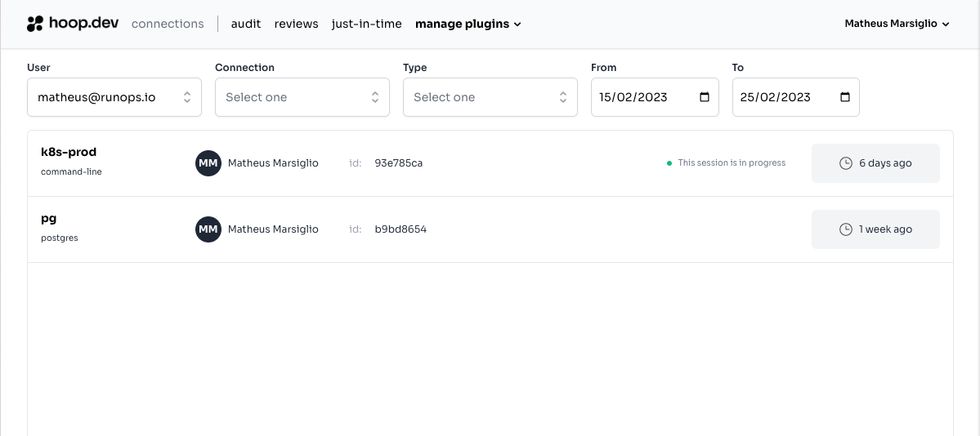Open the k8s-prod session name
Screen dimensions: 980x436
click(x=69, y=152)
